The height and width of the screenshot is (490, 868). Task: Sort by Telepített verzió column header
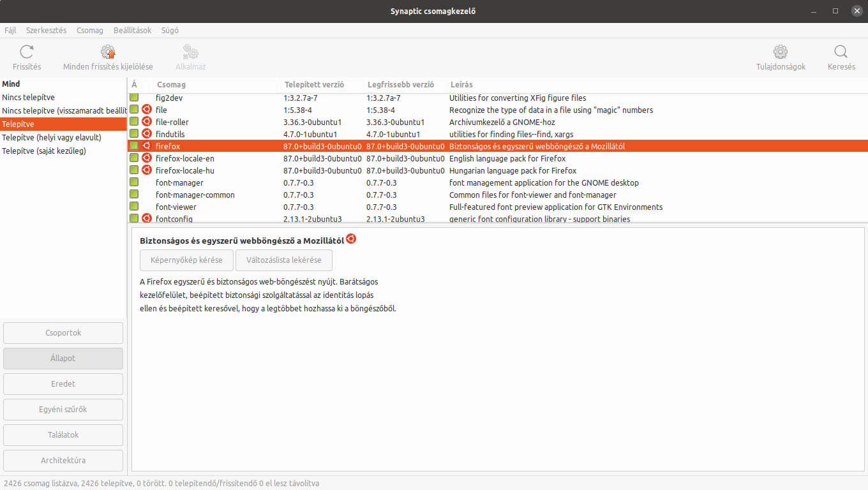point(322,85)
